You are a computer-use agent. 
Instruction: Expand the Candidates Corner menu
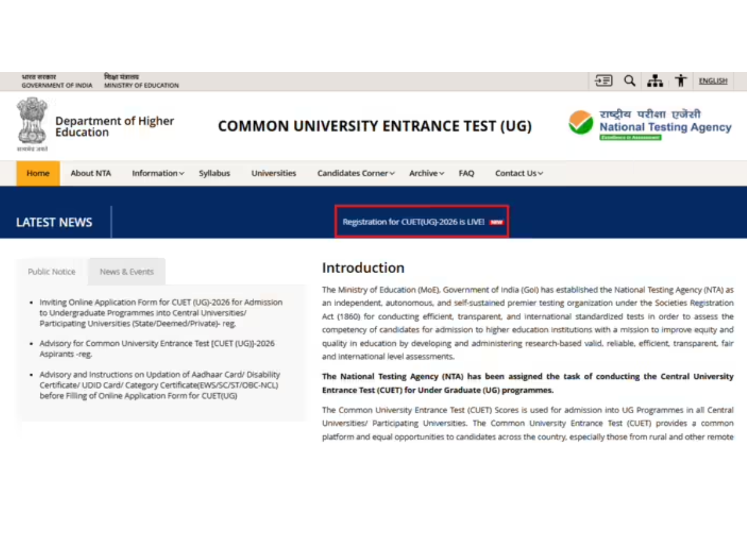click(x=355, y=173)
